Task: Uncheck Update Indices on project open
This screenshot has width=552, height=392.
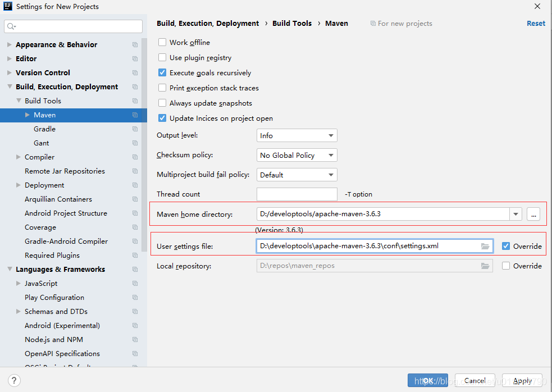Action: (162, 118)
